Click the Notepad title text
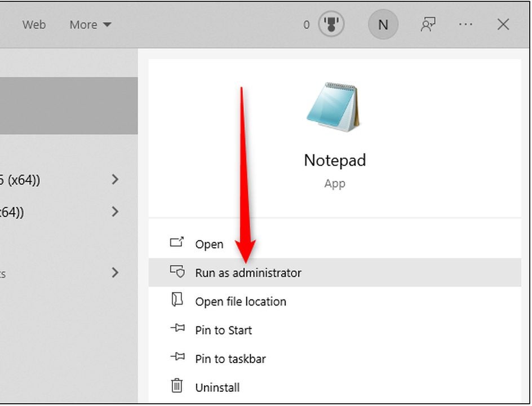Viewport: 532px width, 406px height. 335,160
